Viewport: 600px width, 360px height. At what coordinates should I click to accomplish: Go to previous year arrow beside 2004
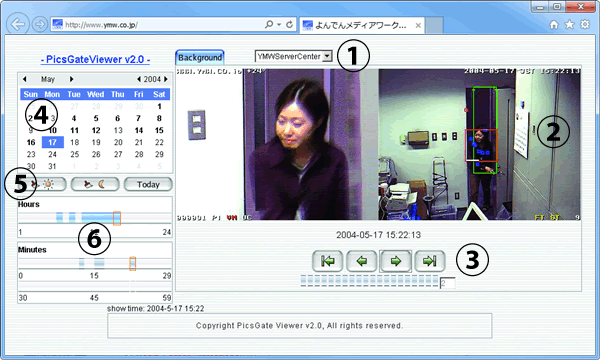click(139, 79)
